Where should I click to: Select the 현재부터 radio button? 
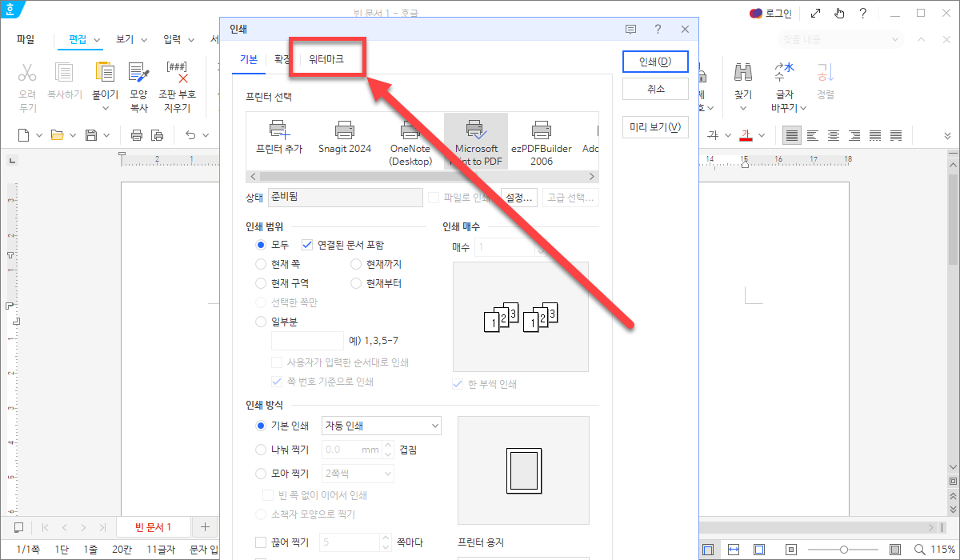(357, 283)
